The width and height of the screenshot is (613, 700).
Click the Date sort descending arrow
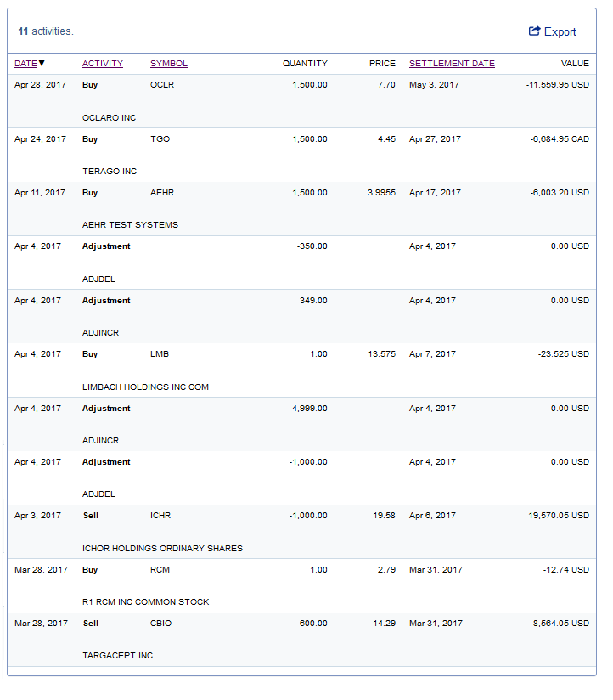pyautogui.click(x=42, y=64)
